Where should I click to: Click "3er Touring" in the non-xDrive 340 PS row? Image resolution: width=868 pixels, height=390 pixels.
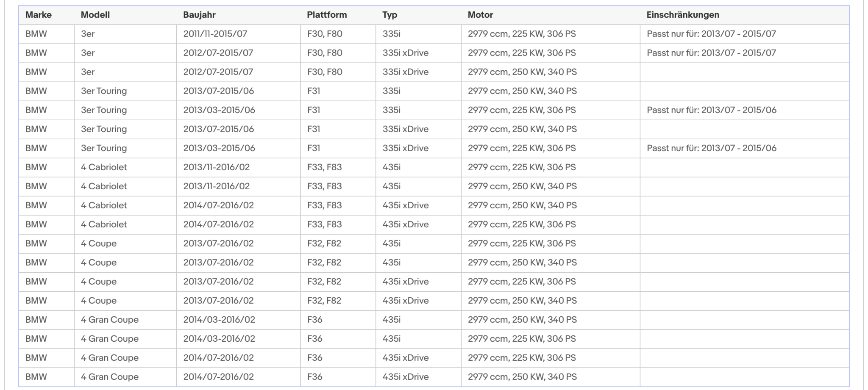coord(104,91)
